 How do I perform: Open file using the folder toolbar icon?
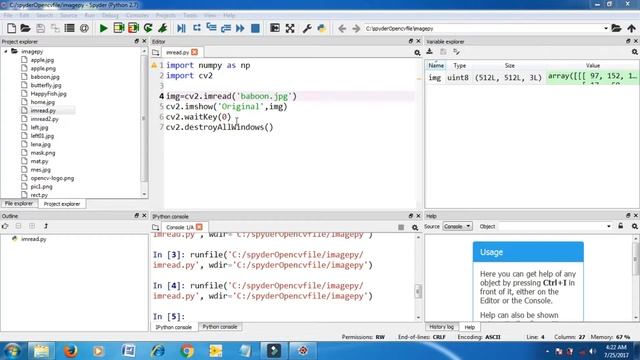25,28
